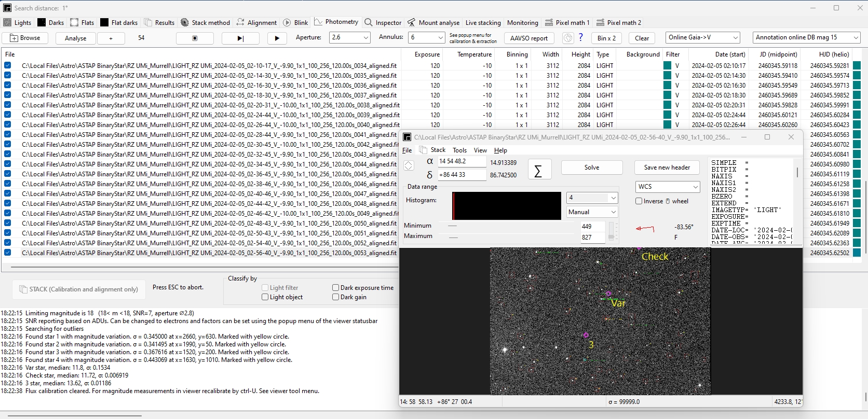Click the Browse button

click(25, 38)
